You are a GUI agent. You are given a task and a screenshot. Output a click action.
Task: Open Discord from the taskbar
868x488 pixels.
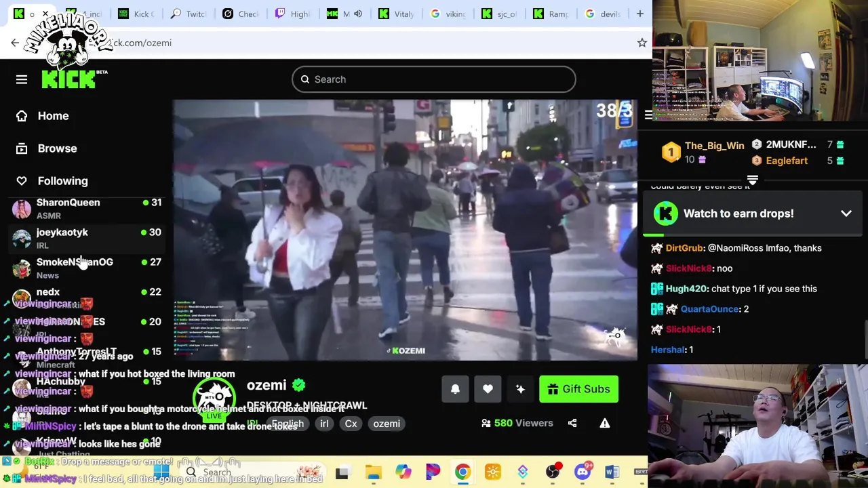click(x=583, y=472)
